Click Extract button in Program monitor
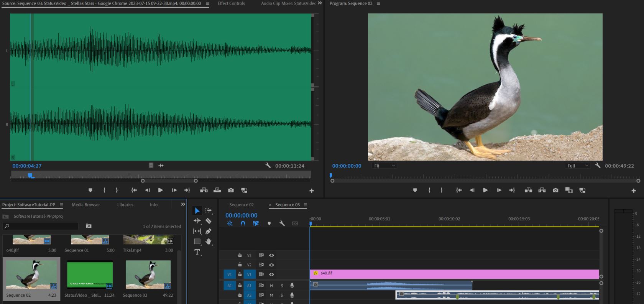Viewport: 644px width, 304px height. [x=542, y=190]
